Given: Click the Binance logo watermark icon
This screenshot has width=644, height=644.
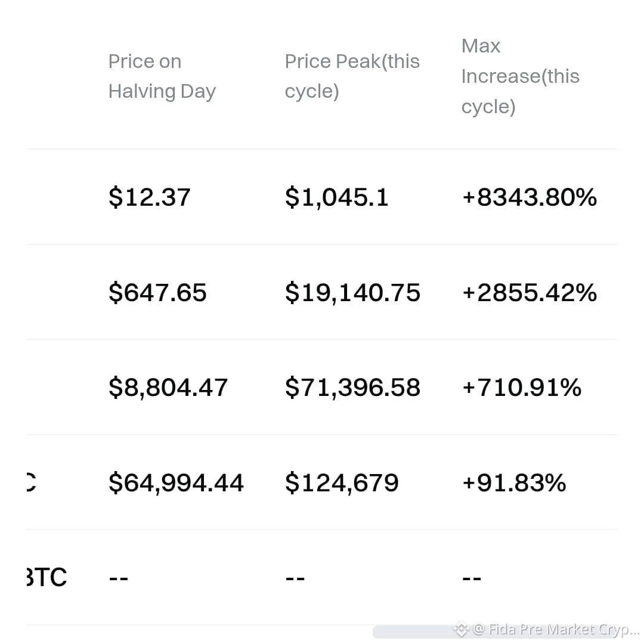Looking at the screenshot, I should click(461, 629).
